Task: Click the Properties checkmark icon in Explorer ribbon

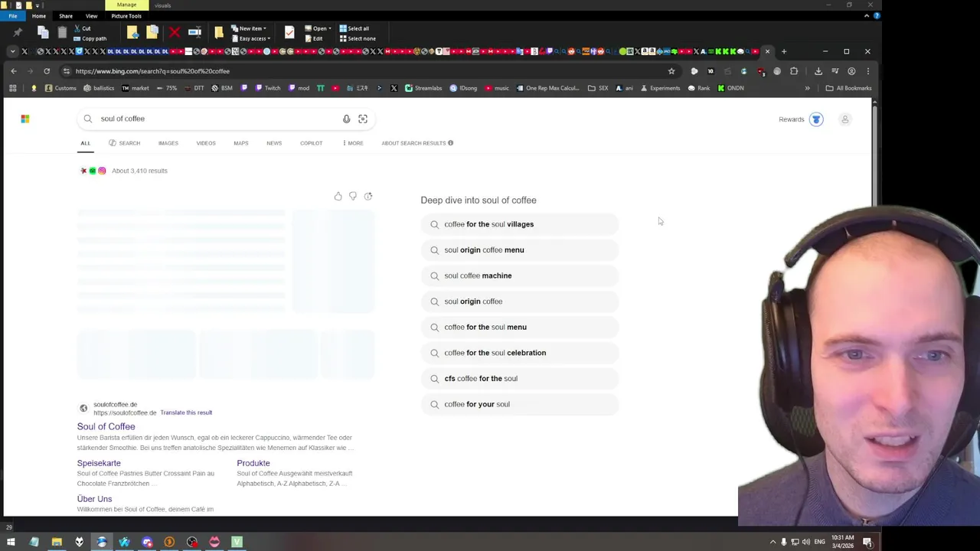Action: coord(289,32)
